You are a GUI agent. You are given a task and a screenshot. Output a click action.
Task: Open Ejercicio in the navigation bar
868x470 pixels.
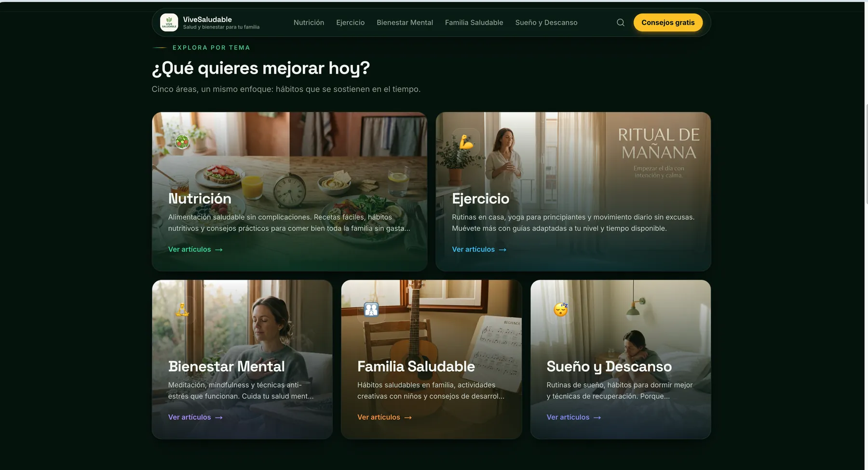tap(351, 23)
